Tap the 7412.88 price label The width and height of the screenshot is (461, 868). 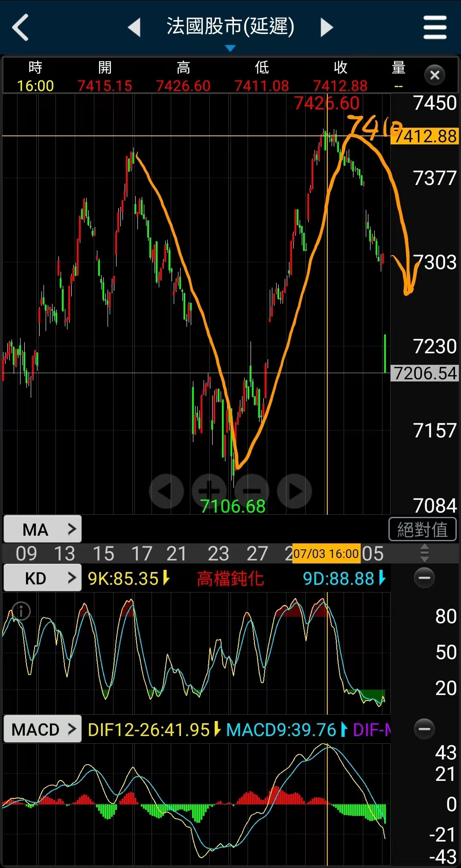425,137
